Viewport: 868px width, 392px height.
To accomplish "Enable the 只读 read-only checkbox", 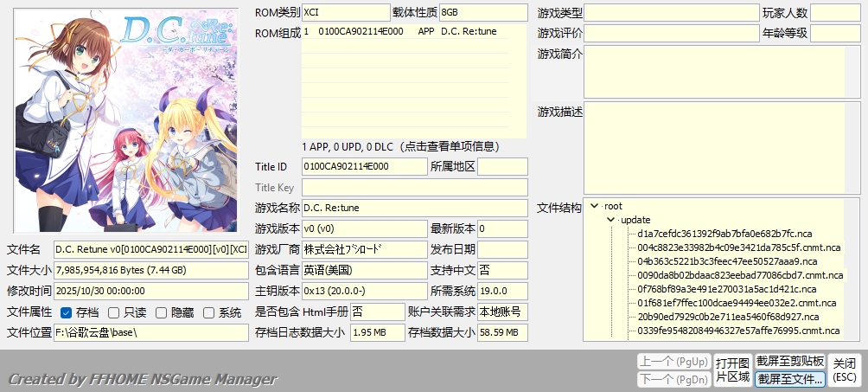I will [115, 312].
